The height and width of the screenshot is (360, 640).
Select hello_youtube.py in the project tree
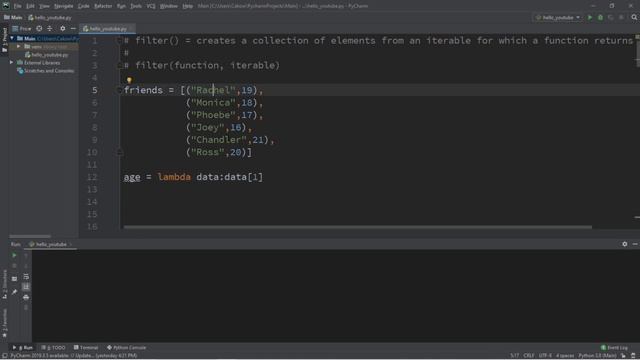coord(46,55)
